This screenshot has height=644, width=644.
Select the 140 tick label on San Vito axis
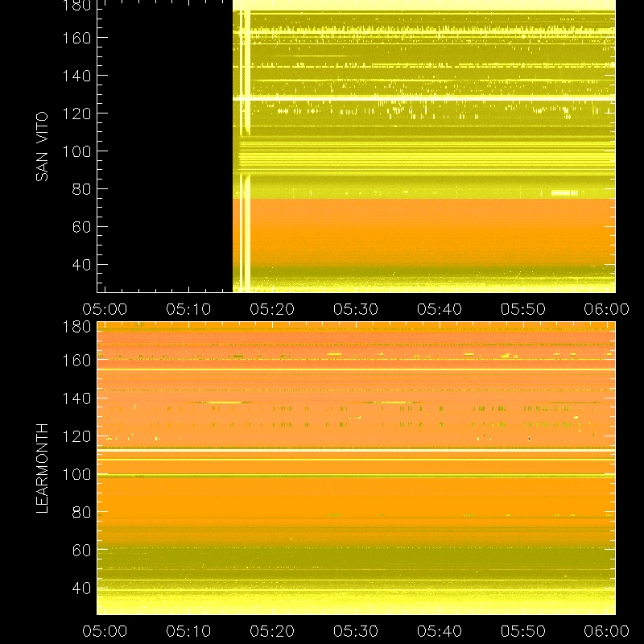(x=76, y=76)
